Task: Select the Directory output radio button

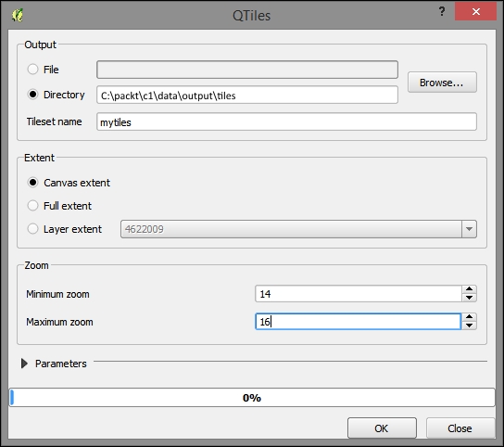Action: click(x=32, y=95)
